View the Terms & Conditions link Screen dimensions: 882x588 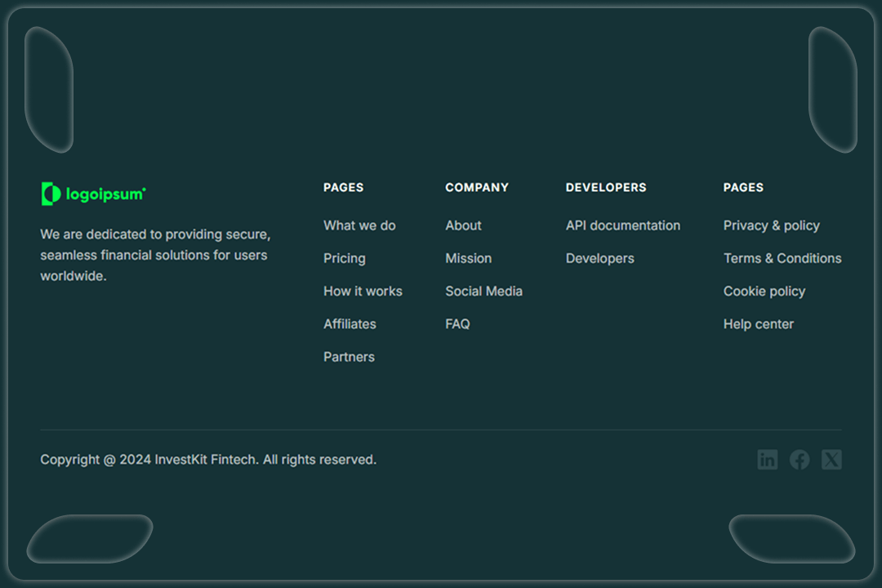(782, 258)
